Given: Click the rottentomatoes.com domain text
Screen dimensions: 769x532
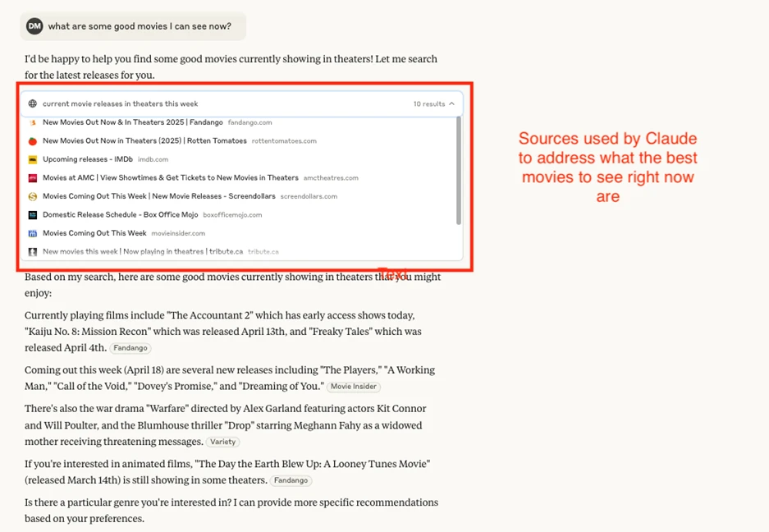Looking at the screenshot, I should click(284, 141).
